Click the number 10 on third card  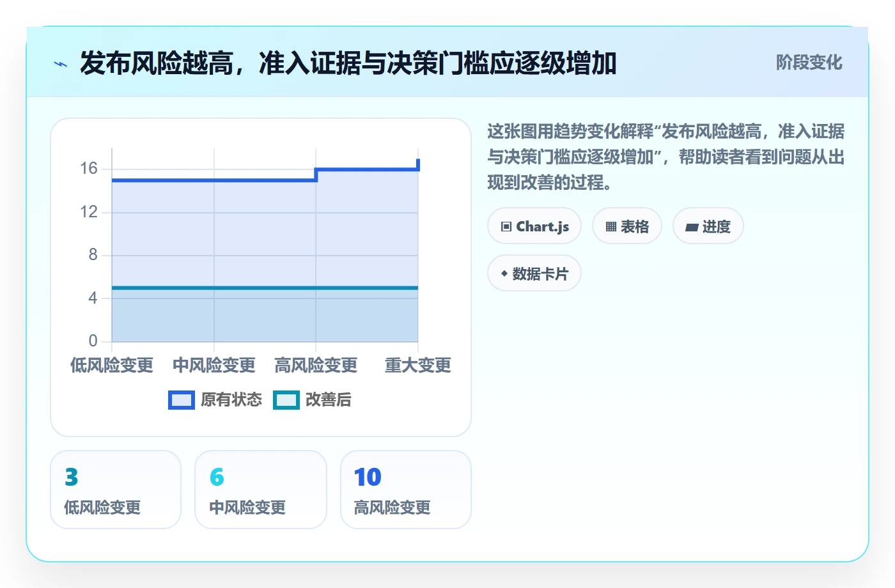[368, 477]
